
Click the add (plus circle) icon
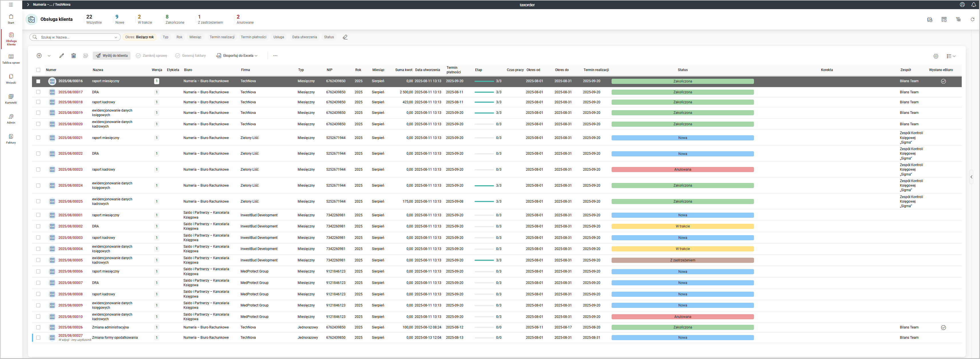coord(39,56)
